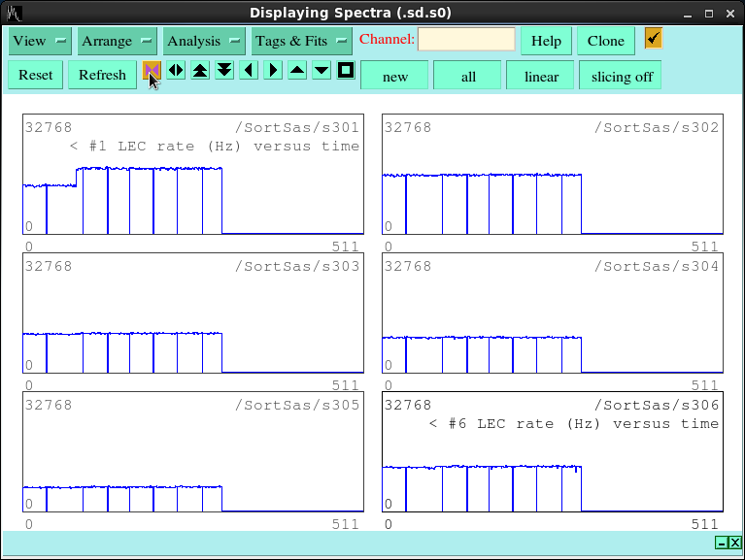Click the Refresh button
The height and width of the screenshot is (560, 745).
point(102,75)
